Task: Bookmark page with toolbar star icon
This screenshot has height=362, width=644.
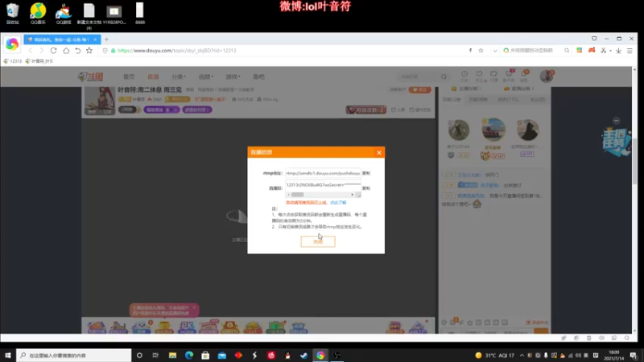Action: pyautogui.click(x=89, y=51)
